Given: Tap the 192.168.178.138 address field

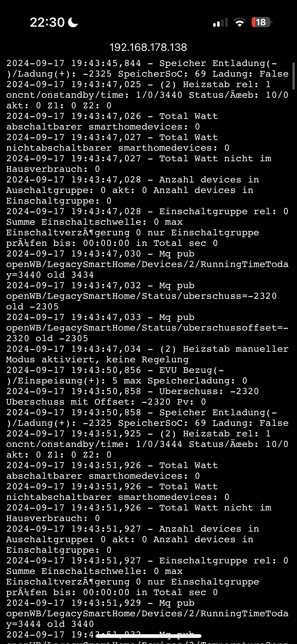Looking at the screenshot, I should point(148,47).
